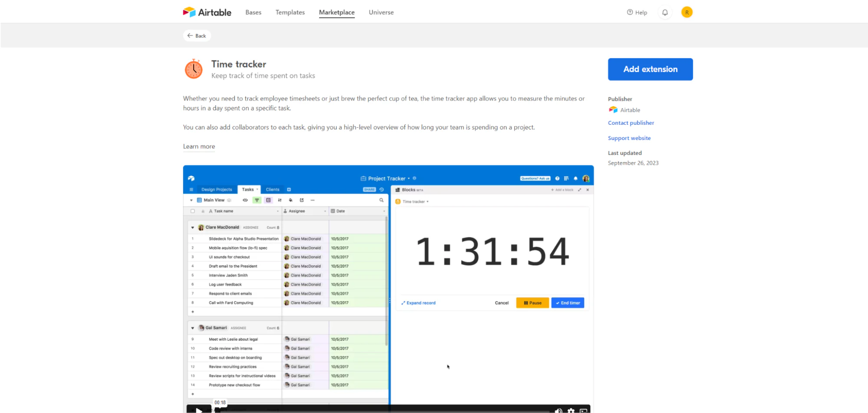This screenshot has width=868, height=413.
Task: Tick the select-all checkbox beside Task name
Action: click(192, 211)
